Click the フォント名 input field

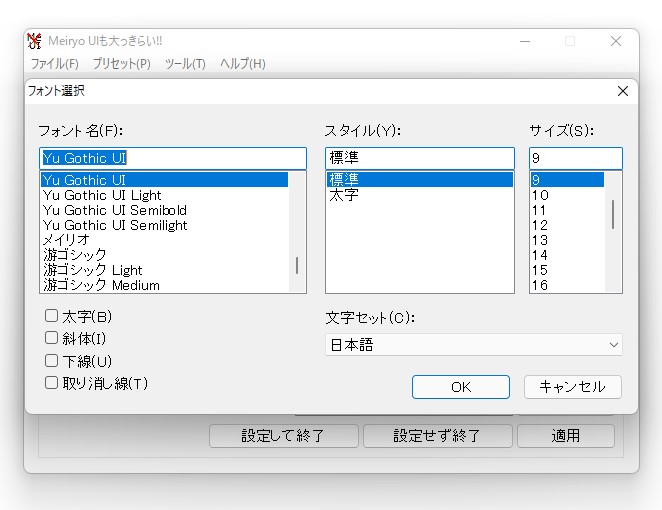[x=173, y=158]
